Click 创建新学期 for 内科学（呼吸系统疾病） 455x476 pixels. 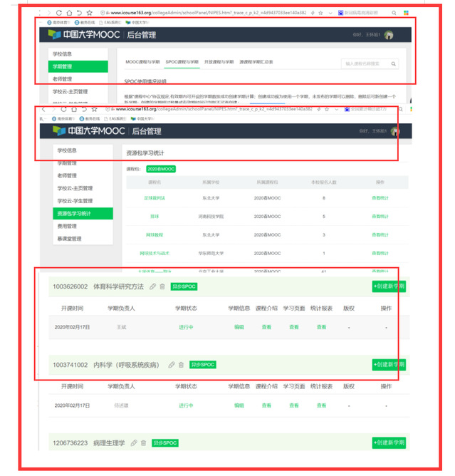point(389,365)
